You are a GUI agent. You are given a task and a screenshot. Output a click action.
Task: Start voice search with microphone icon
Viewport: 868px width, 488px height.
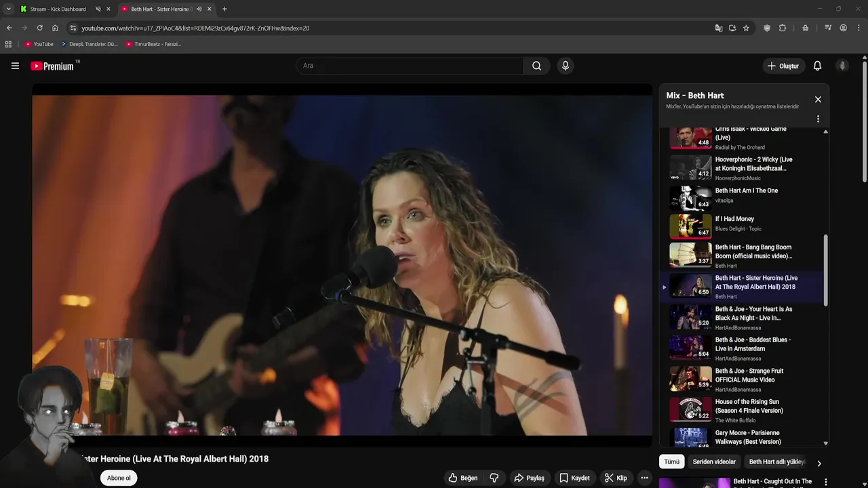[565, 66]
